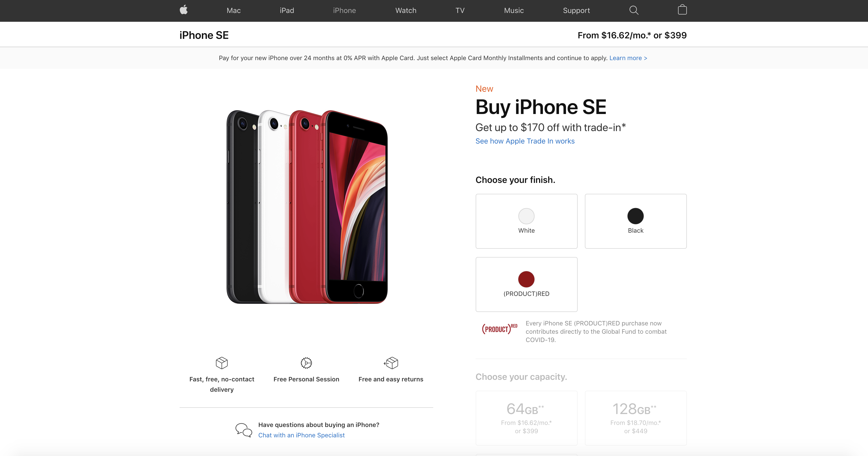Click the Free Personal Session gear icon

306,363
